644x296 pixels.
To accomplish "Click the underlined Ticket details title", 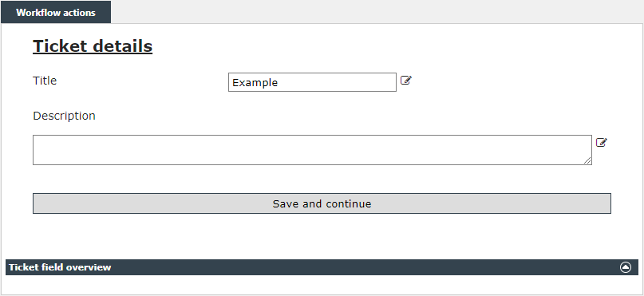I will click(x=93, y=46).
